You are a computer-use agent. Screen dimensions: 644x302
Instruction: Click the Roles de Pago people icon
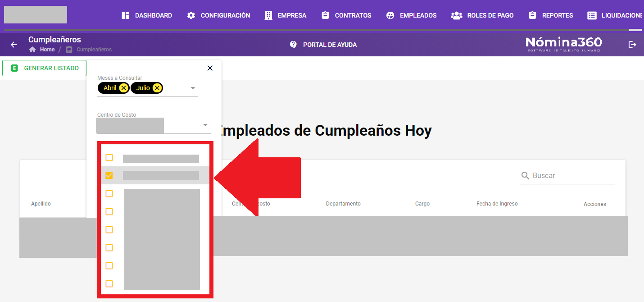pyautogui.click(x=457, y=15)
